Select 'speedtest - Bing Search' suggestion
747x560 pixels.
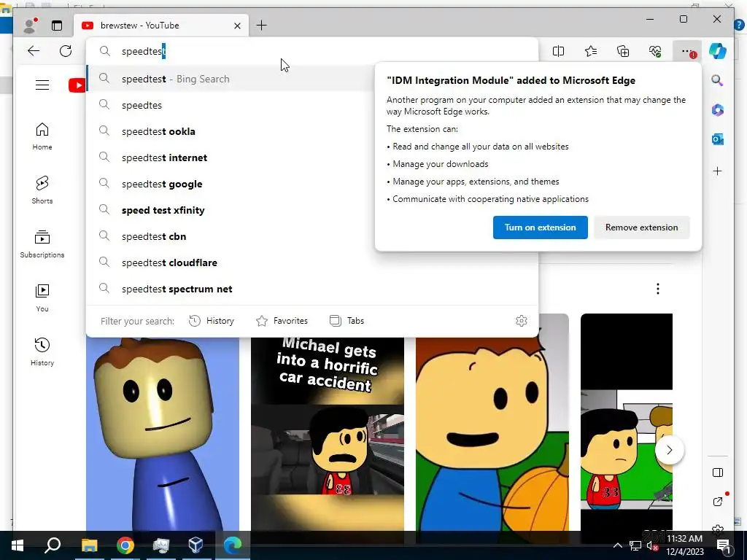tap(230, 79)
